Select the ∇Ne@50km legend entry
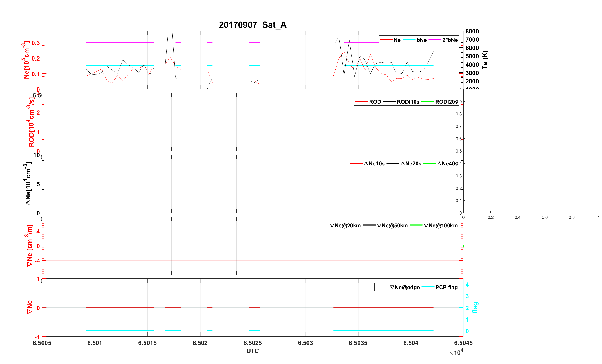 (x=392, y=226)
